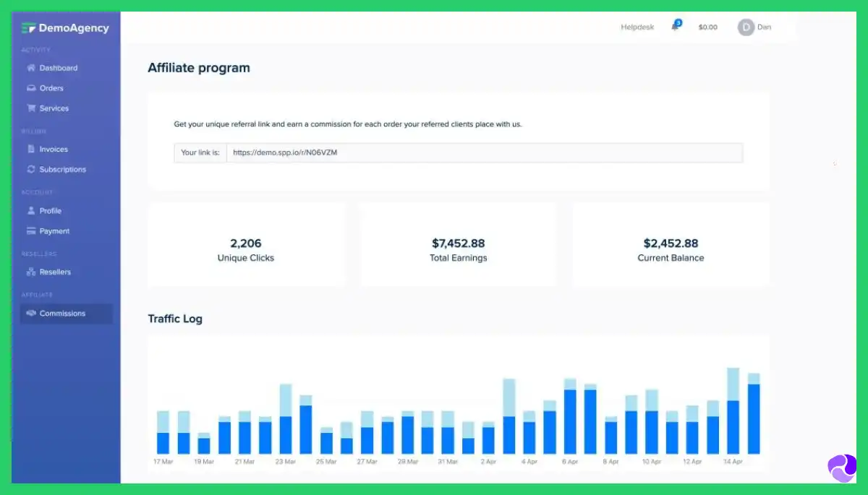
Task: Click the Subscriptions refresh icon
Action: point(30,169)
